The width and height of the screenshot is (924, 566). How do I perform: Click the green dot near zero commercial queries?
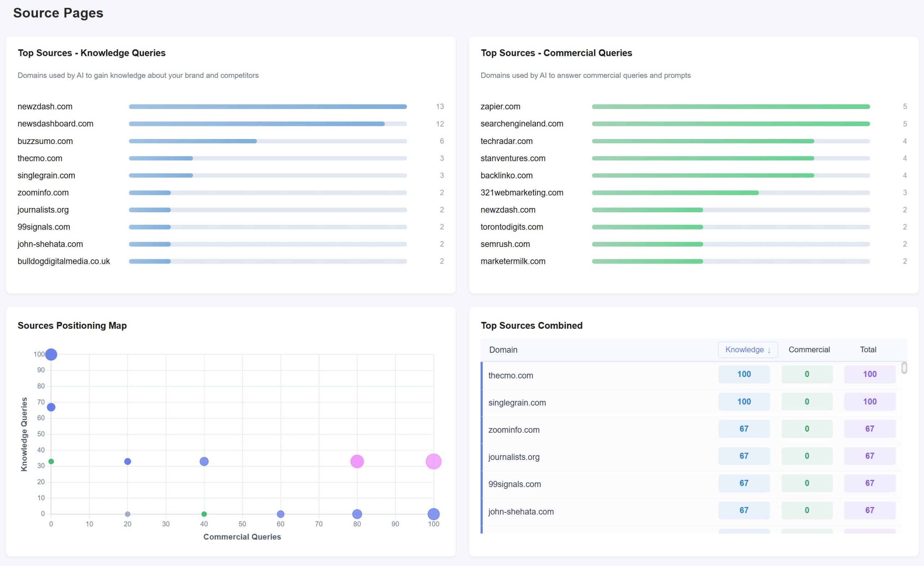pyautogui.click(x=51, y=461)
